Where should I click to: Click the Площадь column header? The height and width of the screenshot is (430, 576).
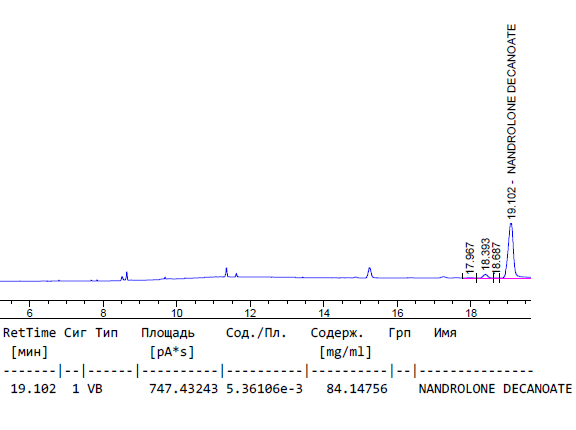point(168,333)
